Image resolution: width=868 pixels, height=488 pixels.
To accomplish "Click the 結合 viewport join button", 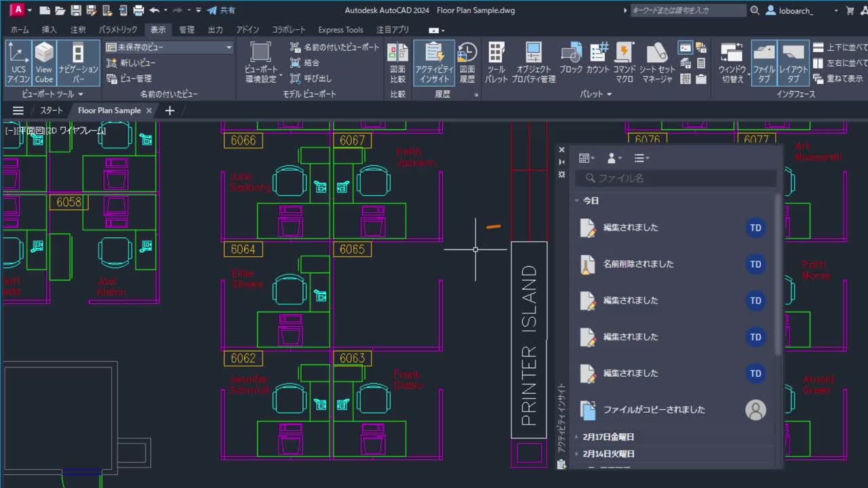I will (304, 63).
